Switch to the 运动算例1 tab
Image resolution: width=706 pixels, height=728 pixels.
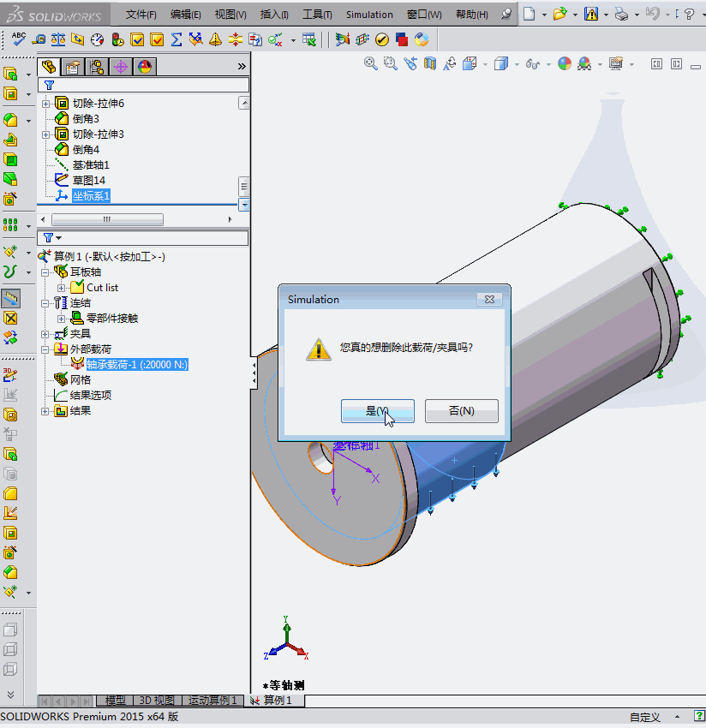click(x=212, y=701)
